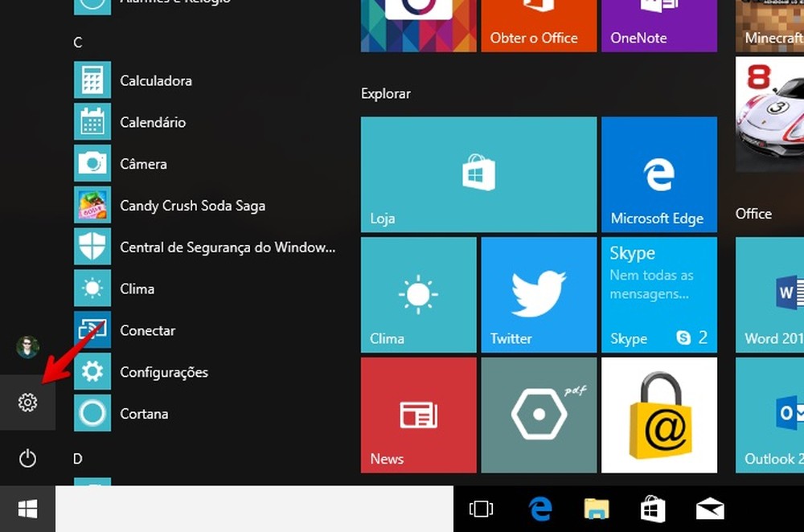Viewport: 804px width, 532px height.
Task: Open the yellow padlock @ tile
Action: pyautogui.click(x=659, y=415)
